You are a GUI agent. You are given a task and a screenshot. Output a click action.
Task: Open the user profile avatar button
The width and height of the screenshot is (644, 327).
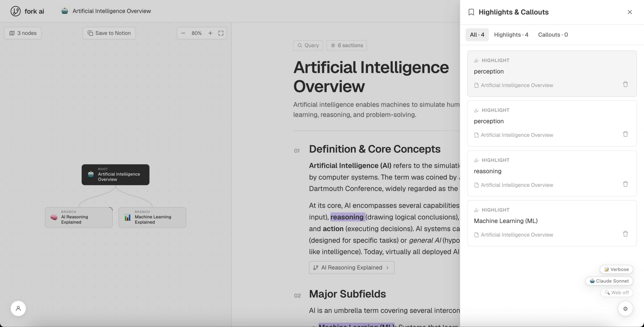18,308
